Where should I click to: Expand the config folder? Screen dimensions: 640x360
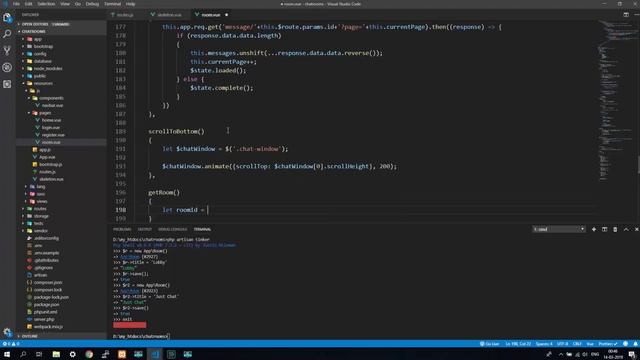(61, 54)
